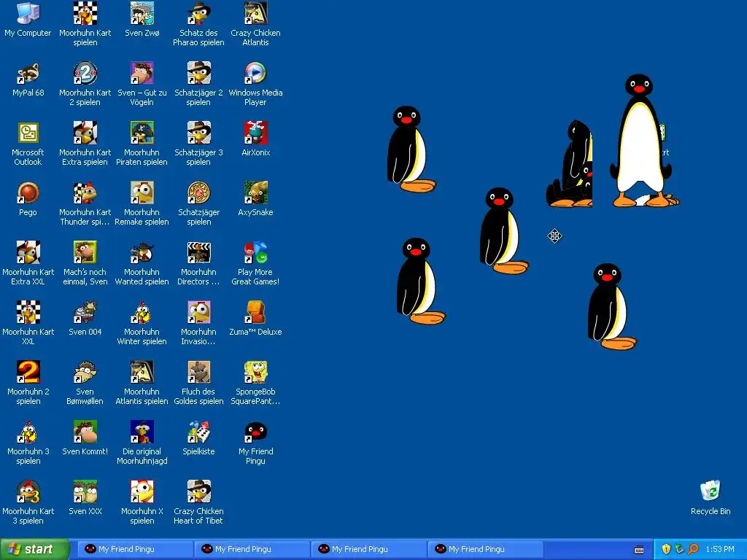The image size is (747, 560).
Task: Click the 1:53 PM taskbar clock
Action: [x=720, y=549]
